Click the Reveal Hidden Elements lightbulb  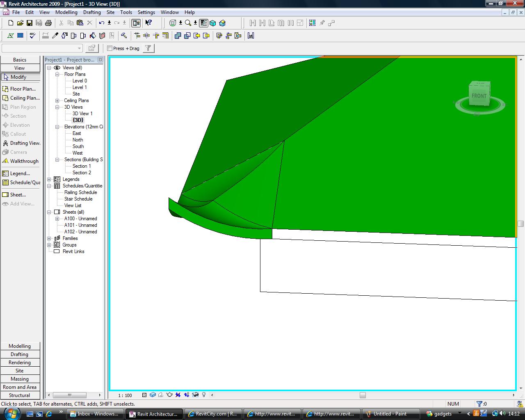[x=204, y=395]
